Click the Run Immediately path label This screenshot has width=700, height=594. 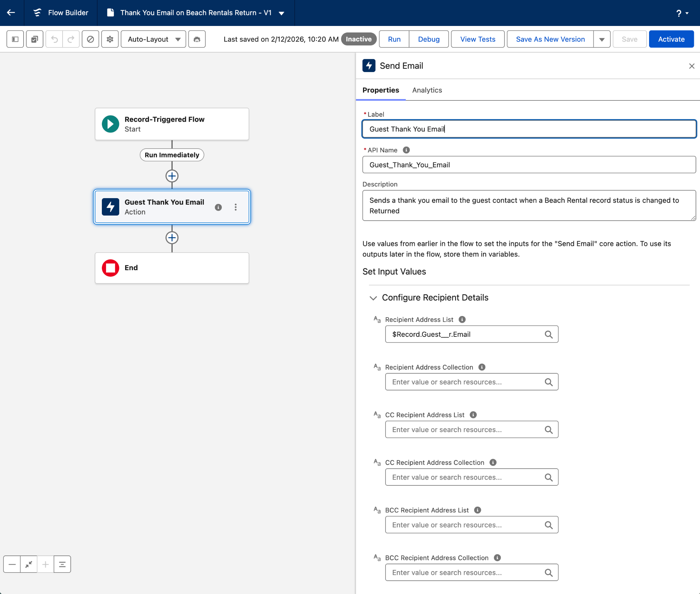[172, 155]
